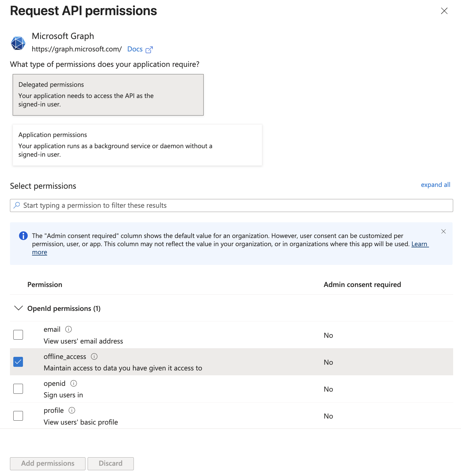Click the Add permissions button
The width and height of the screenshot is (461, 476).
pos(47,463)
